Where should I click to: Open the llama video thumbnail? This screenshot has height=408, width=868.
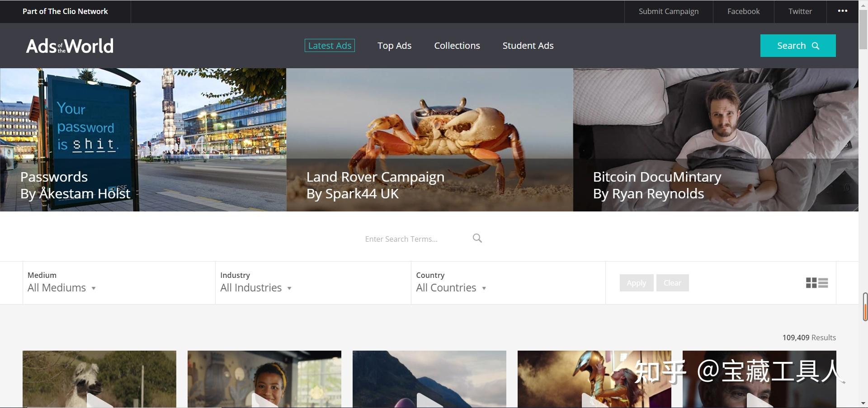[x=99, y=379]
